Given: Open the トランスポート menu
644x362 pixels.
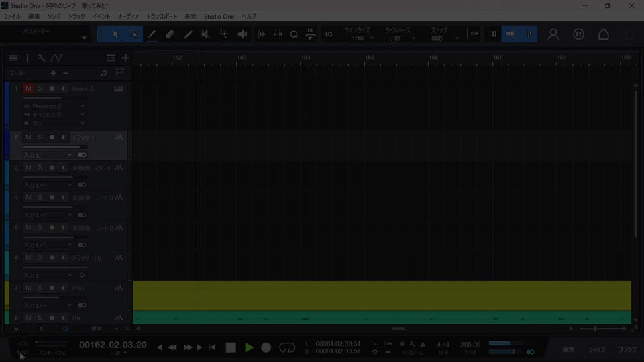Looking at the screenshot, I should pos(162,16).
